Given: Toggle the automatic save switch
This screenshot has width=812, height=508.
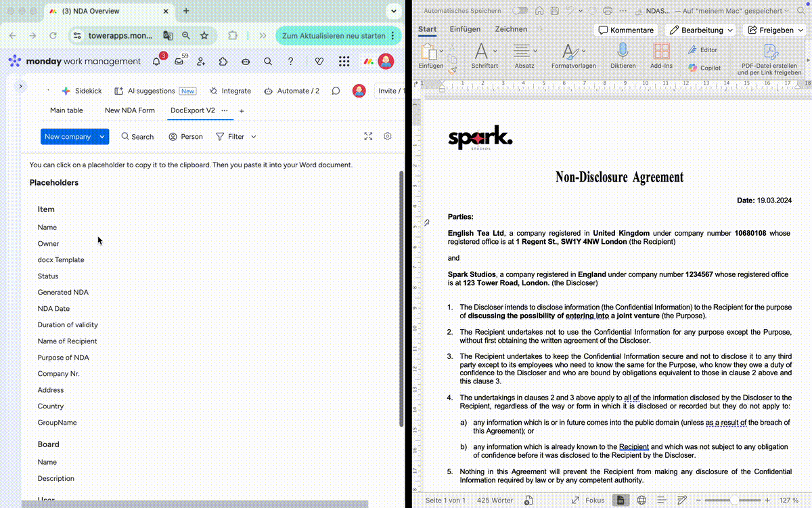Looking at the screenshot, I should pos(520,11).
